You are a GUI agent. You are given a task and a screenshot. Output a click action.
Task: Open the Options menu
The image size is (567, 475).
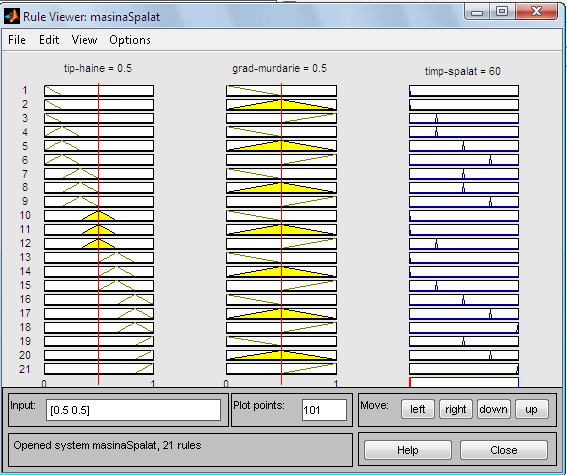[130, 40]
